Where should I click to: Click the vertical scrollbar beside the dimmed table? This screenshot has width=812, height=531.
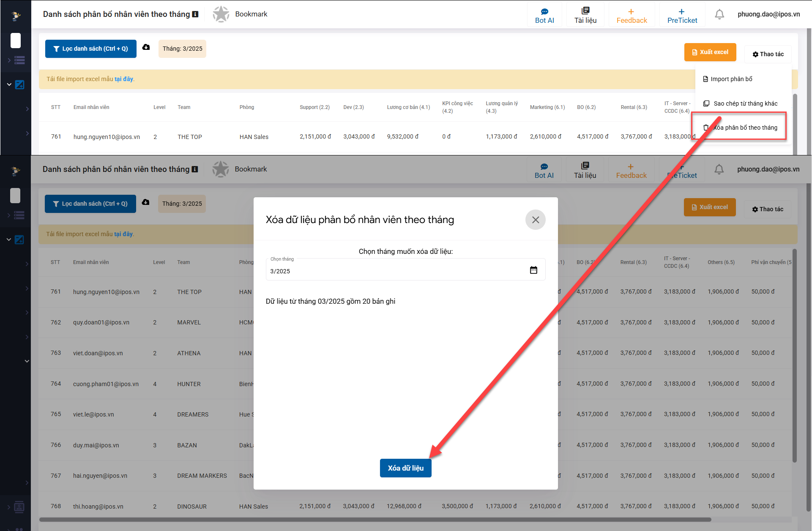coord(795,355)
